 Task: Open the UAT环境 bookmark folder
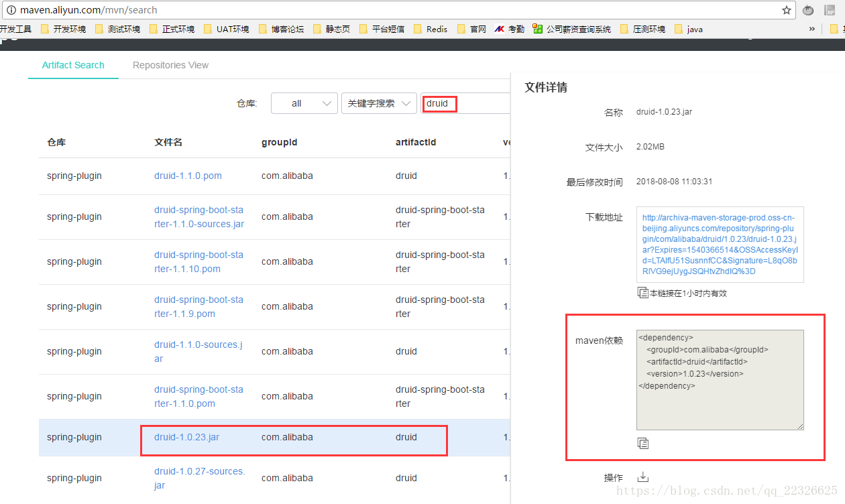pos(226,29)
